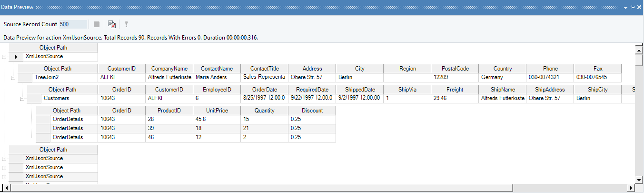Toggle the pin icon on Data Preview panel

[x=633, y=8]
